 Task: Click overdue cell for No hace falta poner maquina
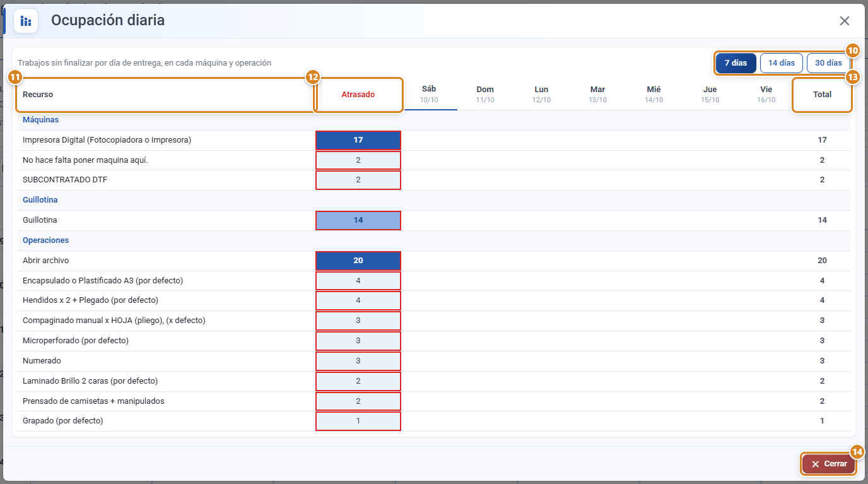click(358, 160)
